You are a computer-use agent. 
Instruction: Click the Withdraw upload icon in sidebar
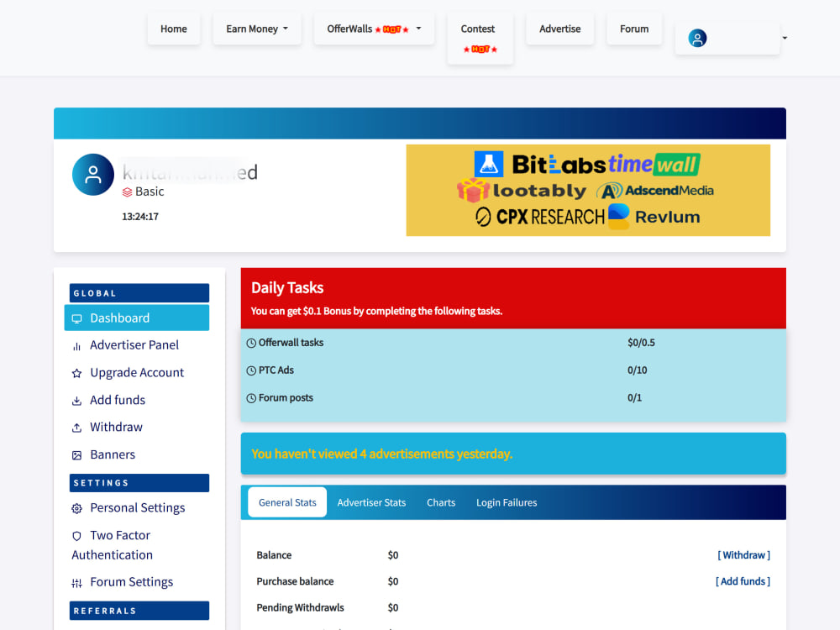point(76,428)
